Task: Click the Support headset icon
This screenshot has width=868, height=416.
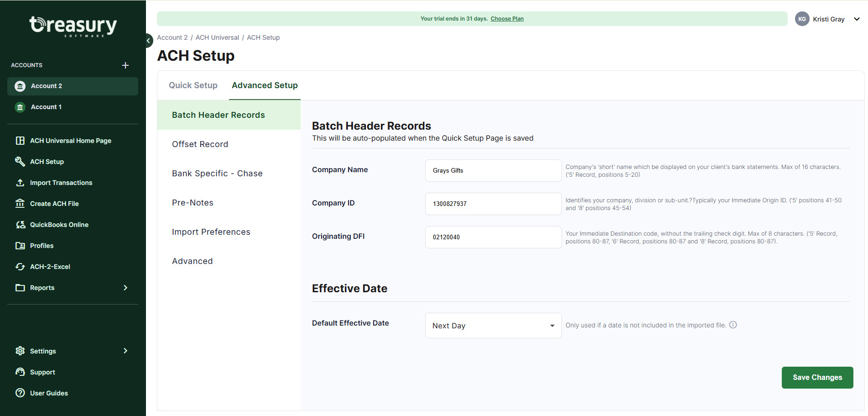Action: (x=20, y=372)
